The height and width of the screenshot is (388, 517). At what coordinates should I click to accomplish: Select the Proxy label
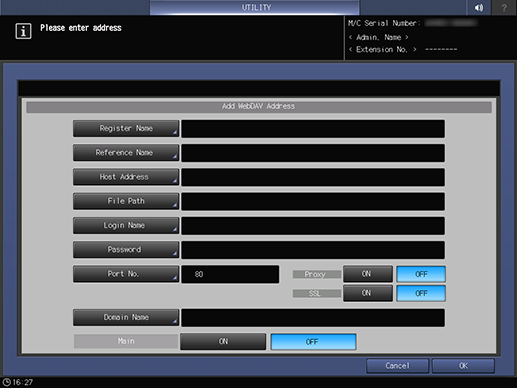pos(316,274)
